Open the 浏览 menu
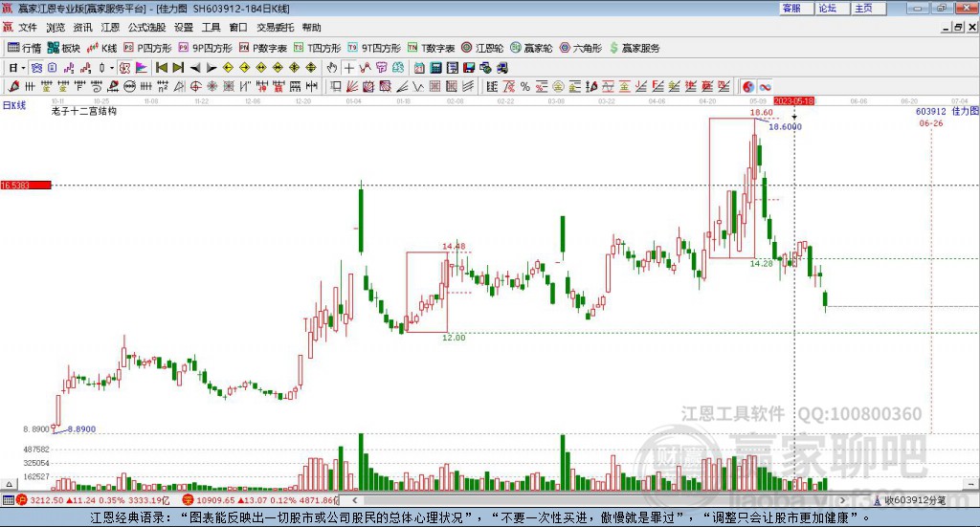 56,28
